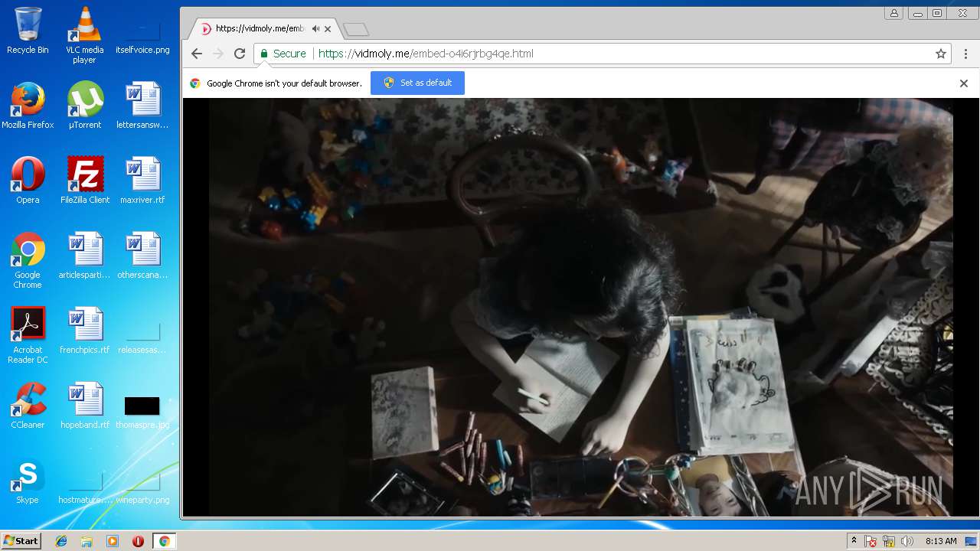The image size is (980, 551).
Task: Close the vidmoly.me browser tab
Action: [328, 29]
